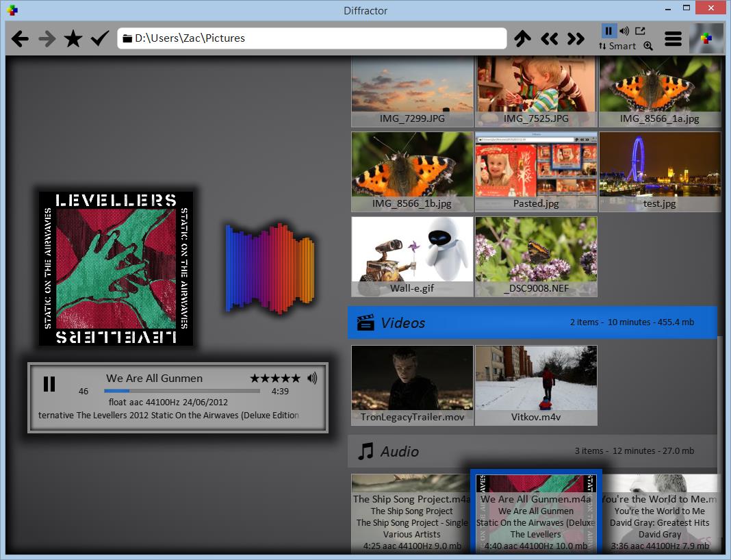731x560 pixels.
Task: Select the IMG_7299.JPG sunset thumbnail
Action: coord(412,92)
